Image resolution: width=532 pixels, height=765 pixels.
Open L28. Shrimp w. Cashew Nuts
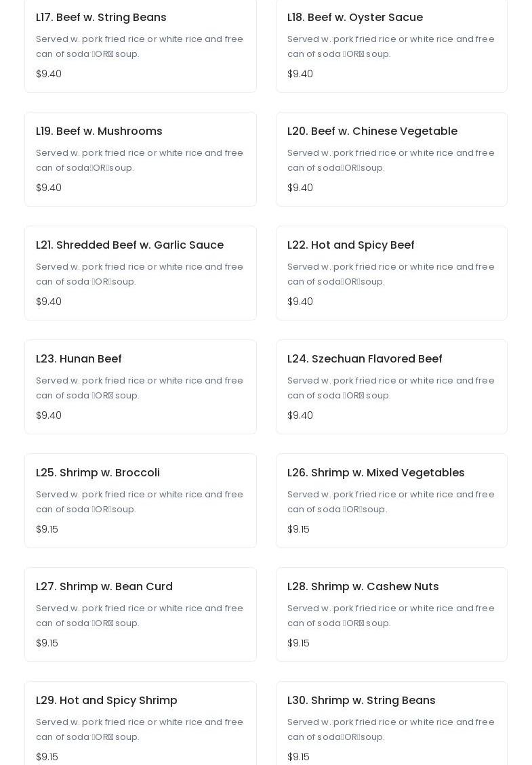pos(363,587)
